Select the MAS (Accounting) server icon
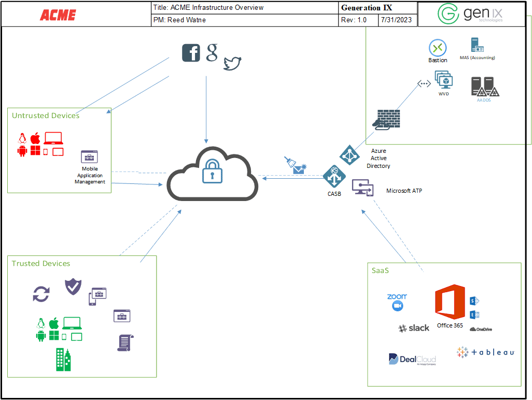Screen dimensions: 532x400 (x=477, y=45)
